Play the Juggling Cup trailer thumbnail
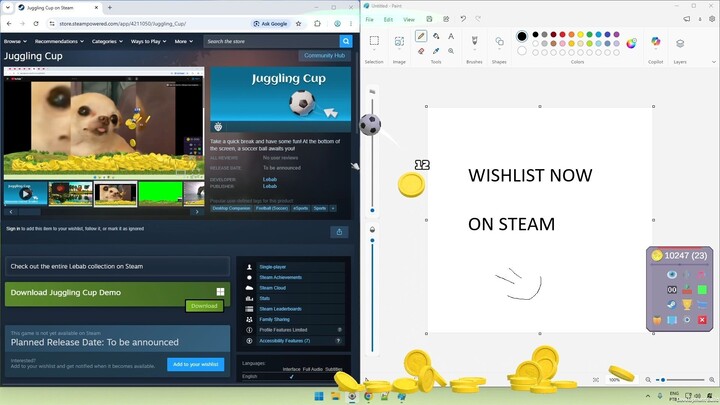Screen dimensions: 720x405 [26, 194]
